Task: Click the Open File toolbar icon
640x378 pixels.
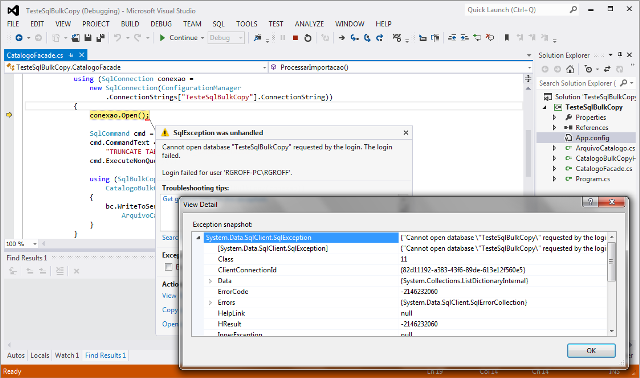Action: (76, 38)
